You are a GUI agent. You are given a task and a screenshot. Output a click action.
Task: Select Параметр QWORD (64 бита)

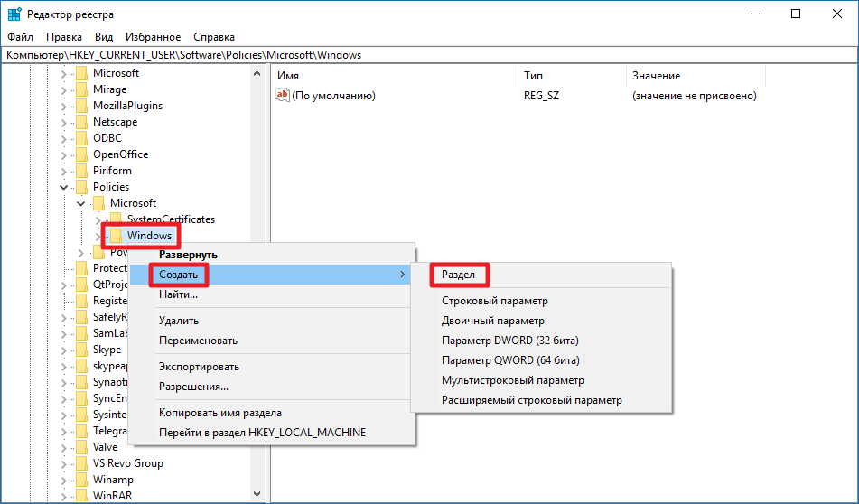click(510, 359)
